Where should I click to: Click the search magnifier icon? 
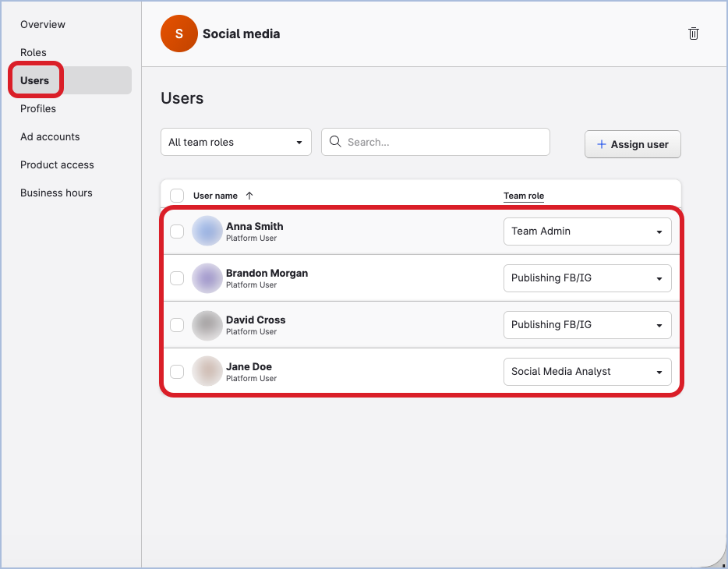point(335,142)
